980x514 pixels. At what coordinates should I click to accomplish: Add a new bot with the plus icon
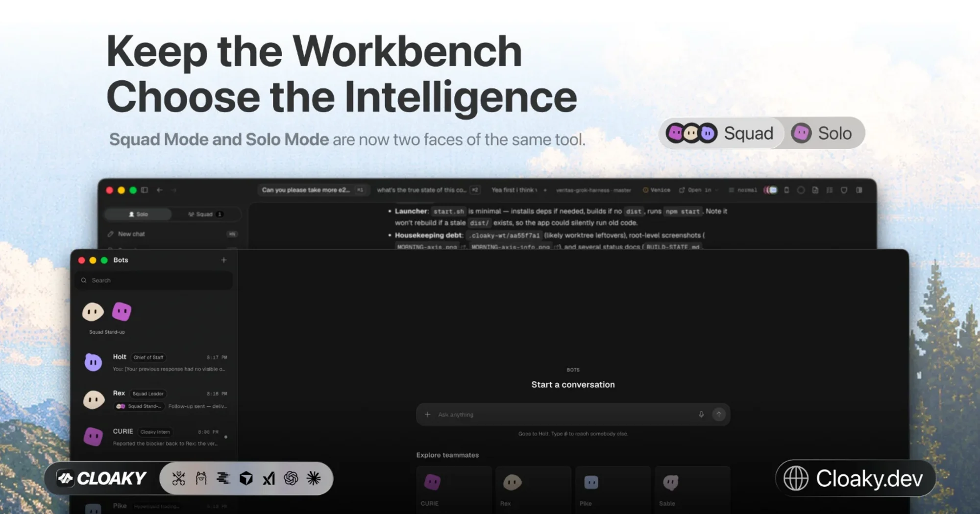point(224,260)
